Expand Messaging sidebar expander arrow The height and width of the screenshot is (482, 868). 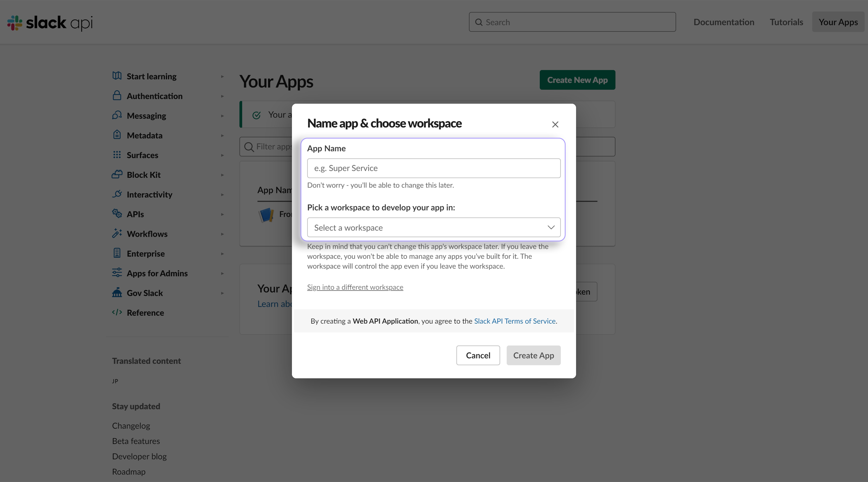pyautogui.click(x=222, y=115)
